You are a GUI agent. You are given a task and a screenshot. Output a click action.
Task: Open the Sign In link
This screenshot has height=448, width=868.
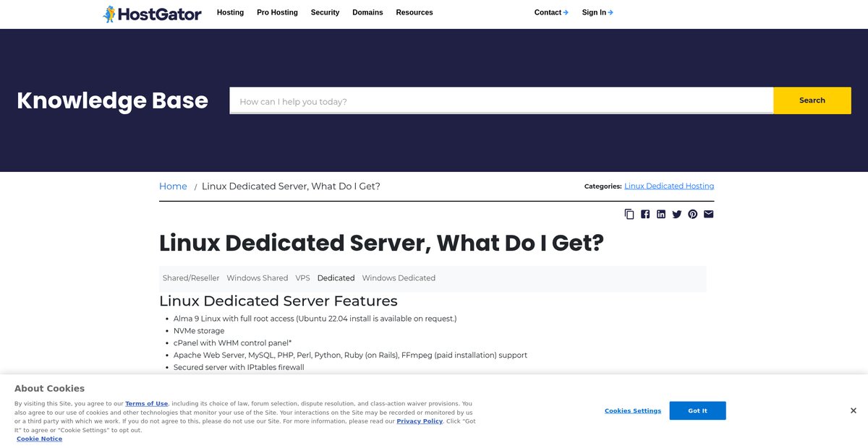(x=597, y=12)
